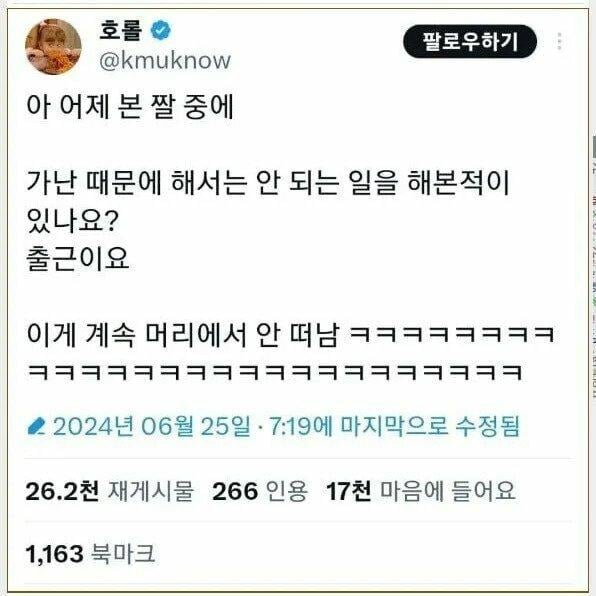Screen dimensions: 596x596
Task: Click the answer line 출근이요
Action: (78, 259)
